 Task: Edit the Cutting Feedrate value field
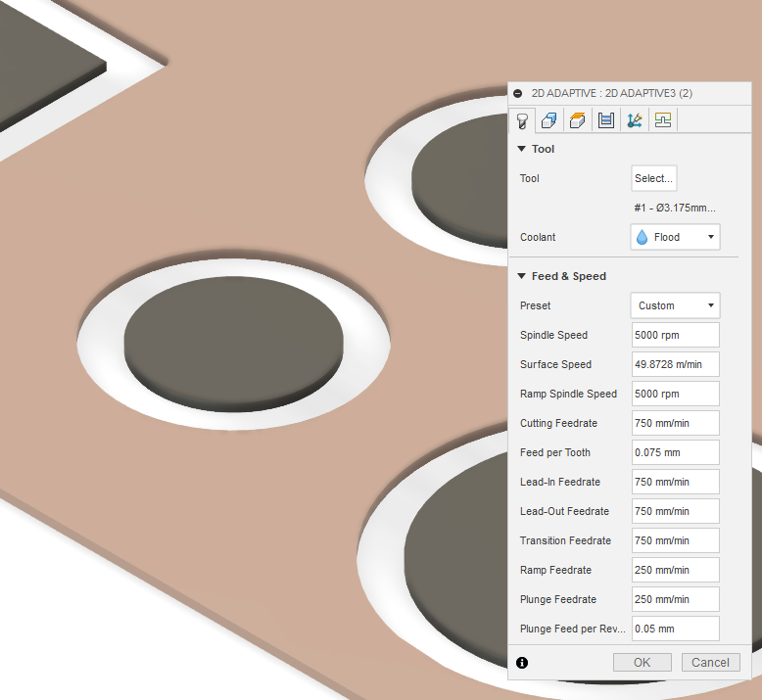pos(675,423)
